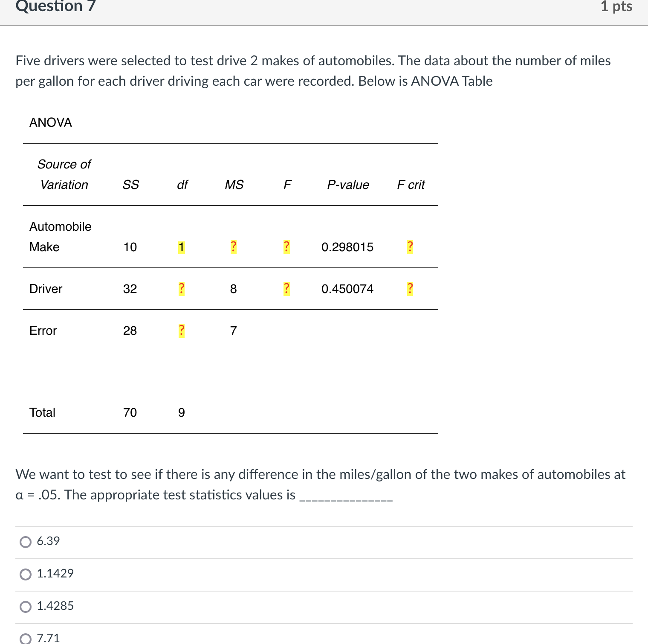Select the 6.39 answer option
Viewport: 648px width, 644px height.
pyautogui.click(x=26, y=542)
